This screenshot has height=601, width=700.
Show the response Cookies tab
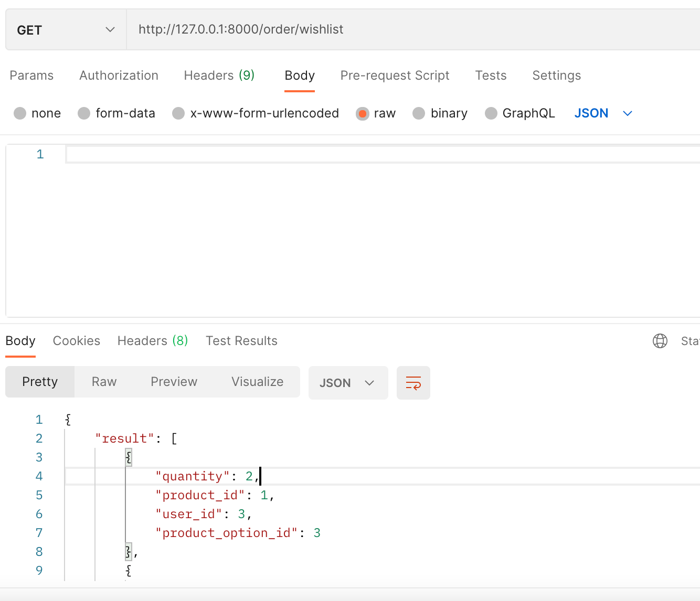pos(77,341)
